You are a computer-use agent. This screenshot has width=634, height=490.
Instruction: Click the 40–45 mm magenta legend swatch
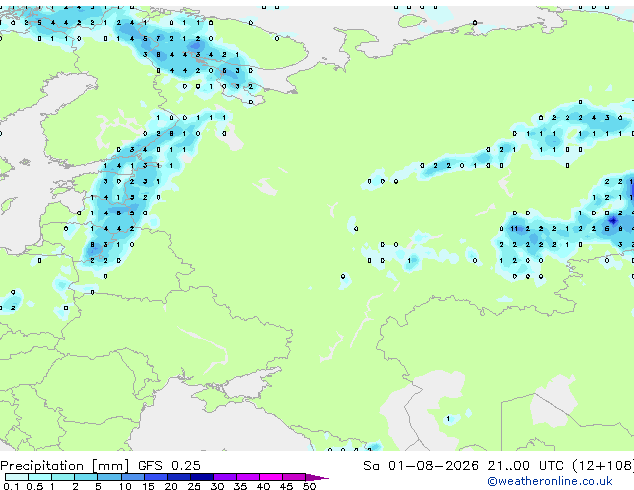click(x=271, y=477)
